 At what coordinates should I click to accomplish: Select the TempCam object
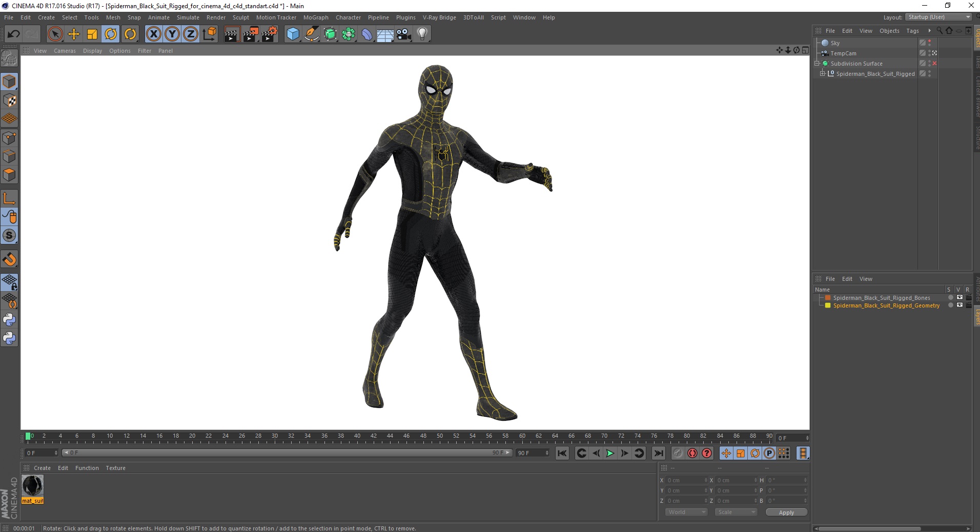(x=843, y=53)
